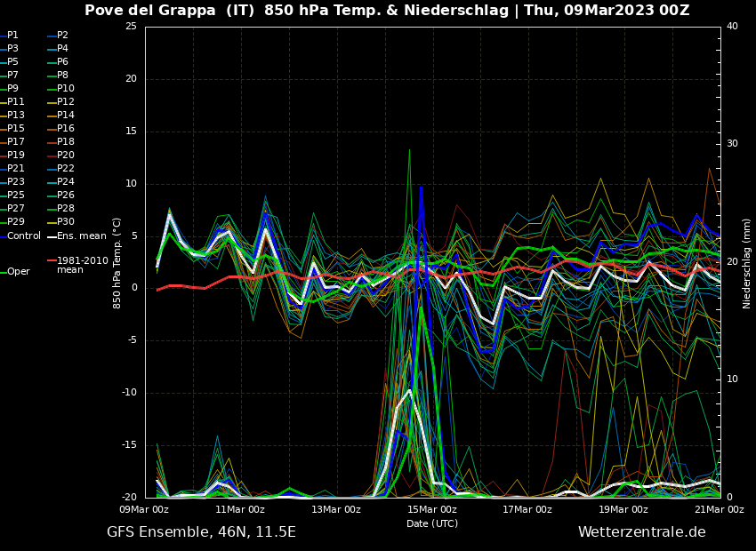This screenshot has height=551, width=756.
Task: Click the 40 precipitation axis value
Action: 732,27
